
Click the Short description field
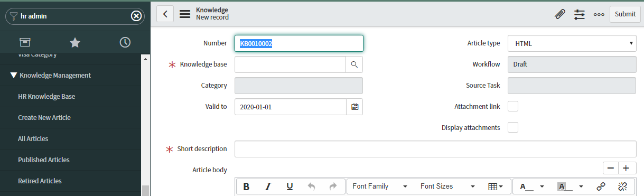[435, 149]
